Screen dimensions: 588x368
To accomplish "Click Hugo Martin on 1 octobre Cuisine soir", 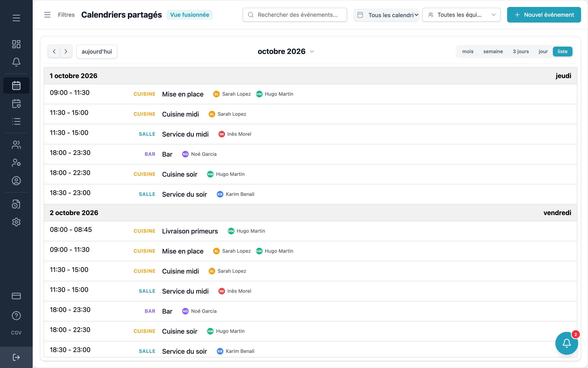I will (x=230, y=174).
